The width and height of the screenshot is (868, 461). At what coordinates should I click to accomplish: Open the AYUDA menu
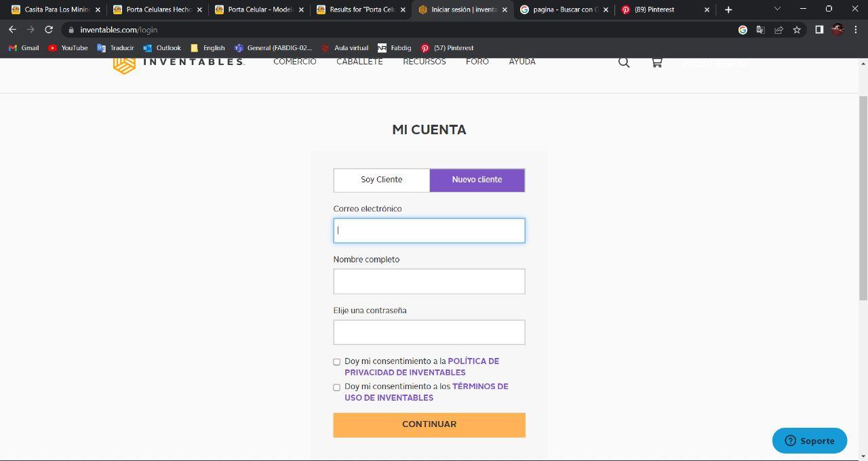pyautogui.click(x=522, y=62)
